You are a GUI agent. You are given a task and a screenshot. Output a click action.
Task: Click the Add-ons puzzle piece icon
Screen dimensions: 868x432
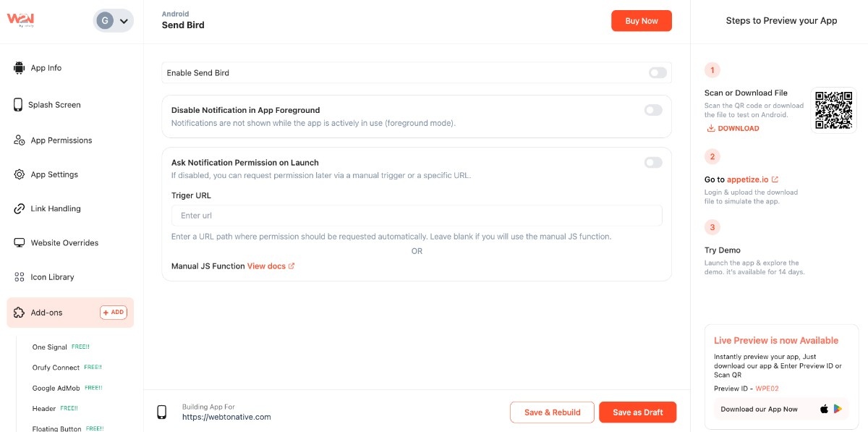tap(20, 313)
